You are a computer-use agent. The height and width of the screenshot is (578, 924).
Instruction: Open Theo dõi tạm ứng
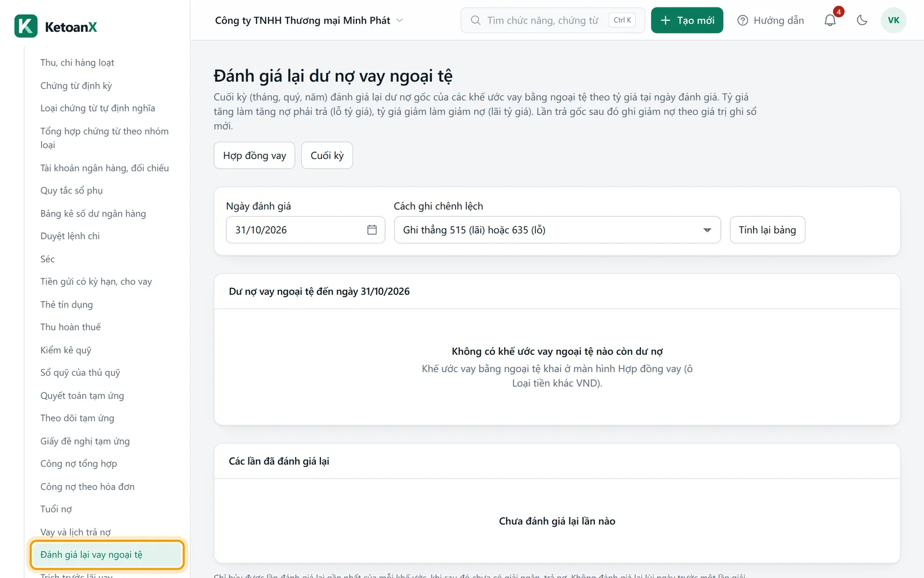tap(77, 418)
